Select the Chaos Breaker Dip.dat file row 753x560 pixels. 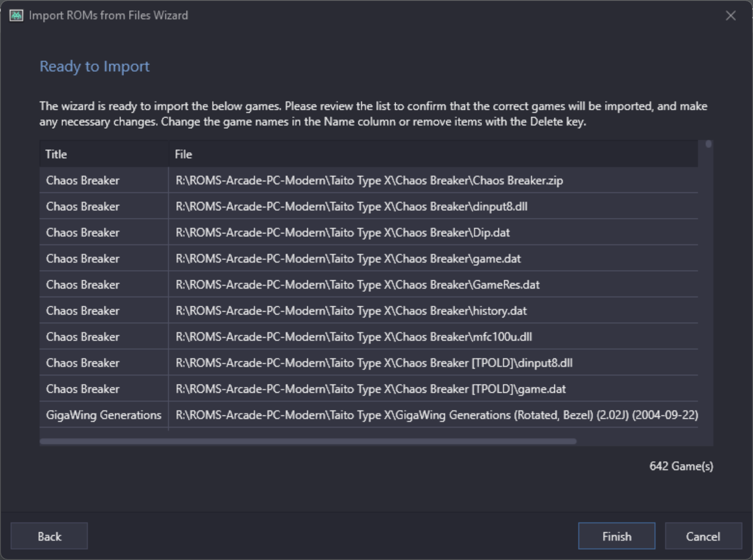[342, 233]
